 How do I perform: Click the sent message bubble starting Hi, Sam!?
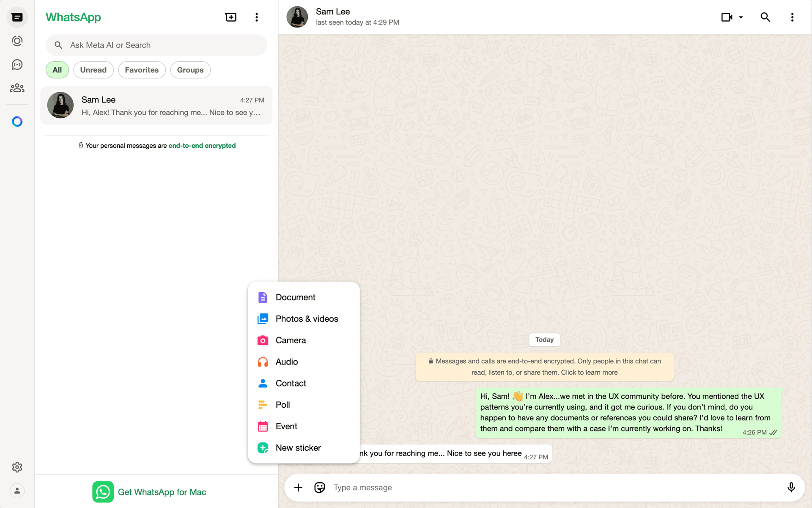pyautogui.click(x=628, y=413)
